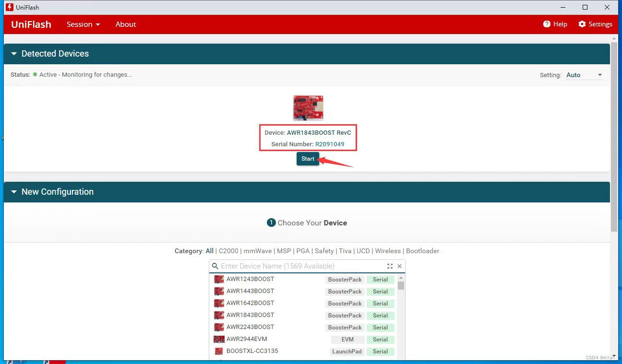Select the AWR1843BOOST list board icon
Image resolution: width=622 pixels, height=364 pixels.
pyautogui.click(x=219, y=315)
